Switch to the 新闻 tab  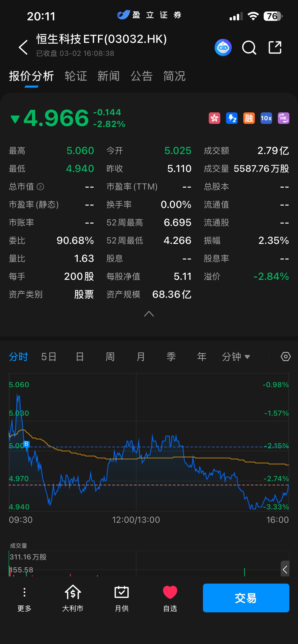pyautogui.click(x=109, y=76)
